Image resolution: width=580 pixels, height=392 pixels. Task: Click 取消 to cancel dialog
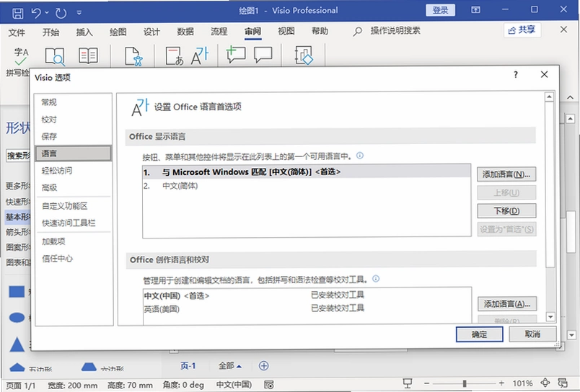tap(532, 334)
